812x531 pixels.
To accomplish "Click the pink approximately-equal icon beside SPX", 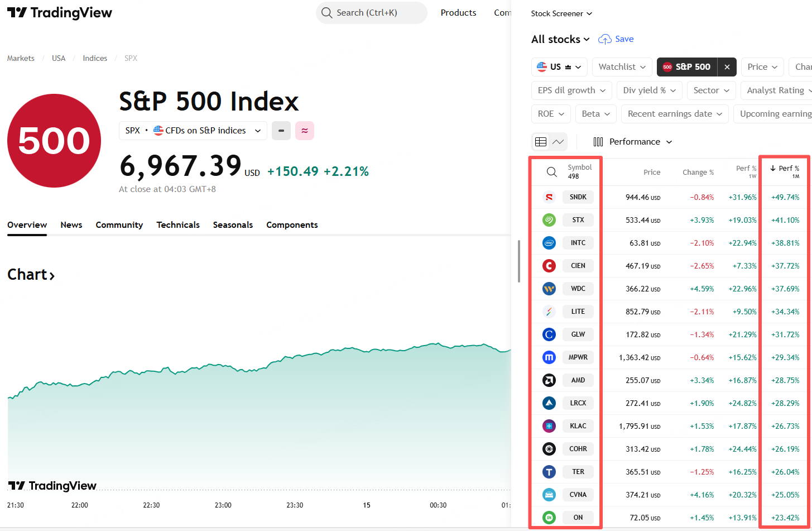I will (x=305, y=131).
